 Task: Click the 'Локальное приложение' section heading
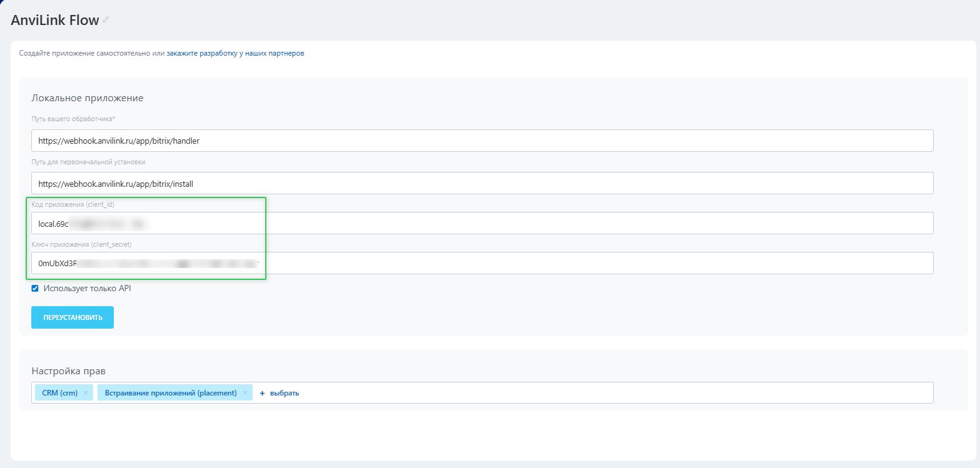click(88, 98)
